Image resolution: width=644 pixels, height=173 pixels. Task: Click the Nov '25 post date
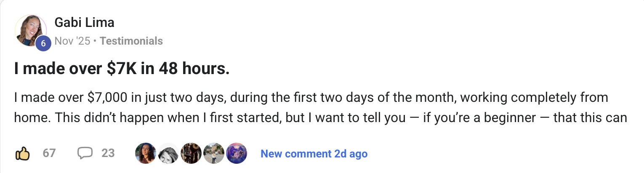coord(72,41)
